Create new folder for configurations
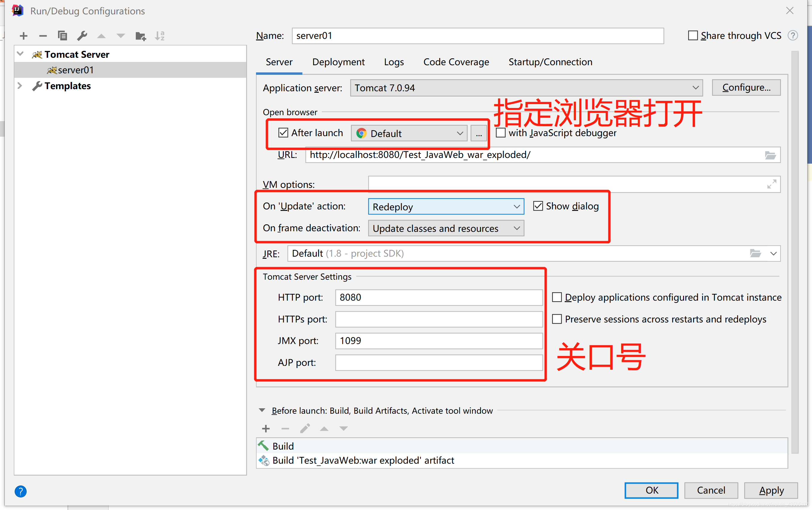The height and width of the screenshot is (510, 812). tap(140, 36)
